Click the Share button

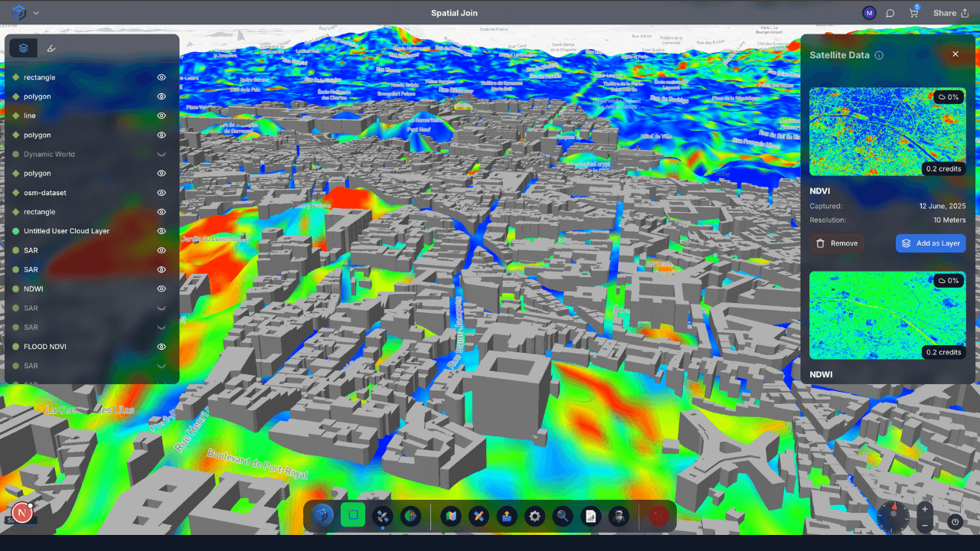(950, 13)
